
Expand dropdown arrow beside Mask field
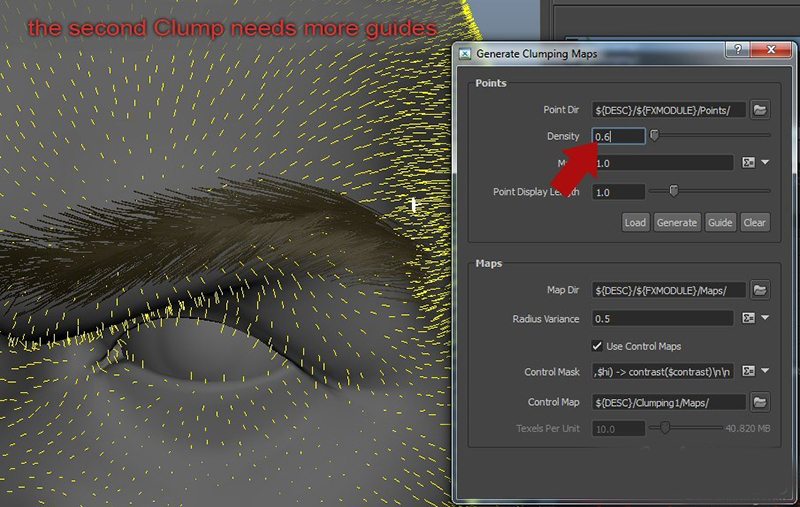[765, 162]
